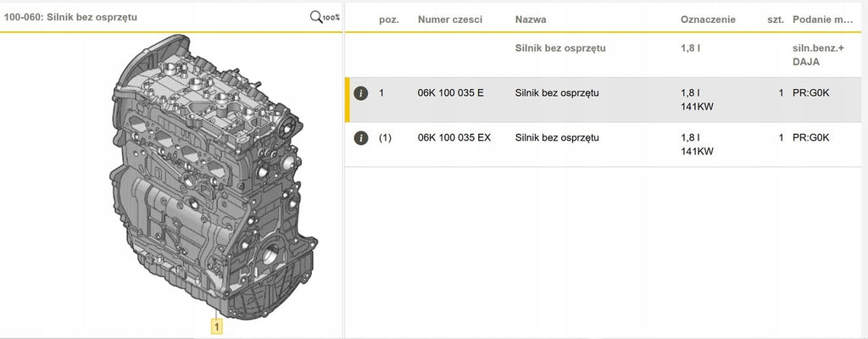This screenshot has height=339, width=868.
Task: Click PR:G0K in the 06K 100 035 E row
Action: pos(810,92)
